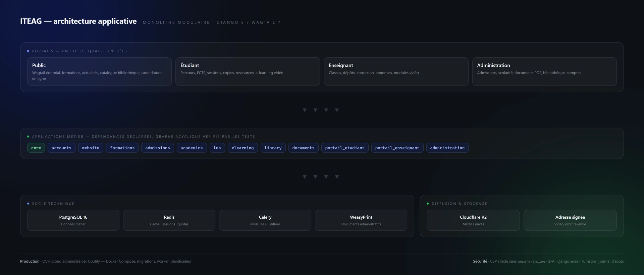Image resolution: width=644 pixels, height=275 pixels.
Task: Open the PostgreSQL 16 card
Action: click(x=73, y=220)
